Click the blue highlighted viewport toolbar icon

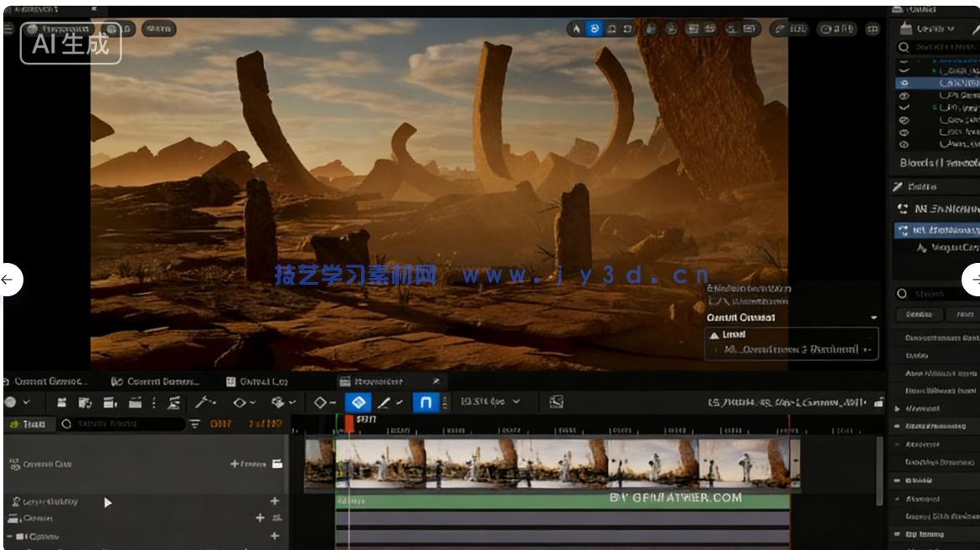pyautogui.click(x=595, y=28)
